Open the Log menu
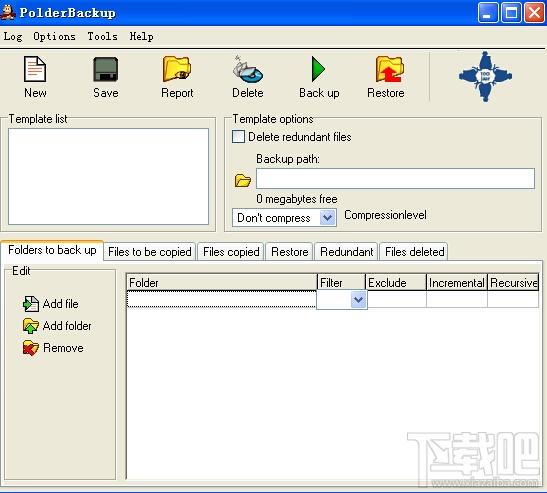The width and height of the screenshot is (547, 493). pyautogui.click(x=13, y=37)
